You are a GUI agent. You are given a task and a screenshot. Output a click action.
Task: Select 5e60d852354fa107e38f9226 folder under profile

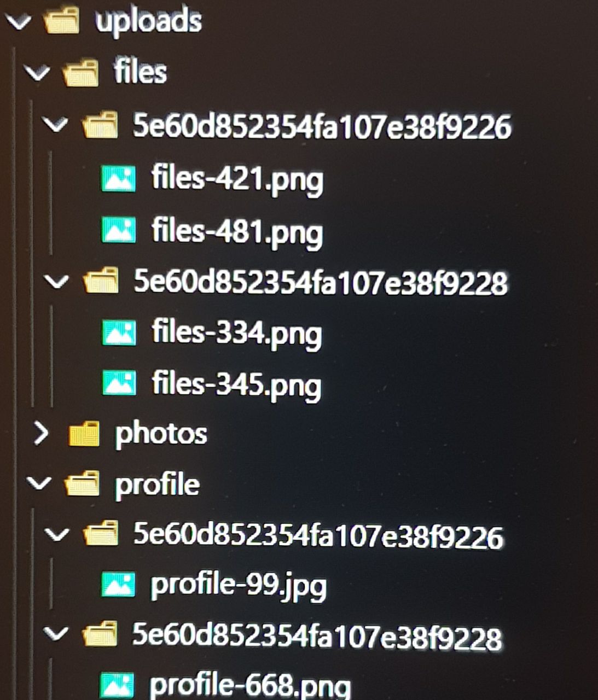coord(318,535)
